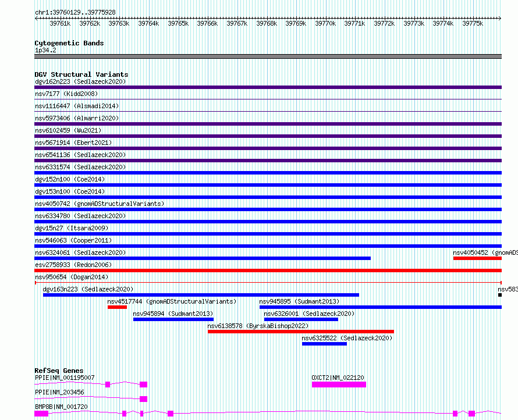Click the chr1:39760129..39775928 coordinate label
The height and width of the screenshot is (420, 518).
[x=75, y=13]
